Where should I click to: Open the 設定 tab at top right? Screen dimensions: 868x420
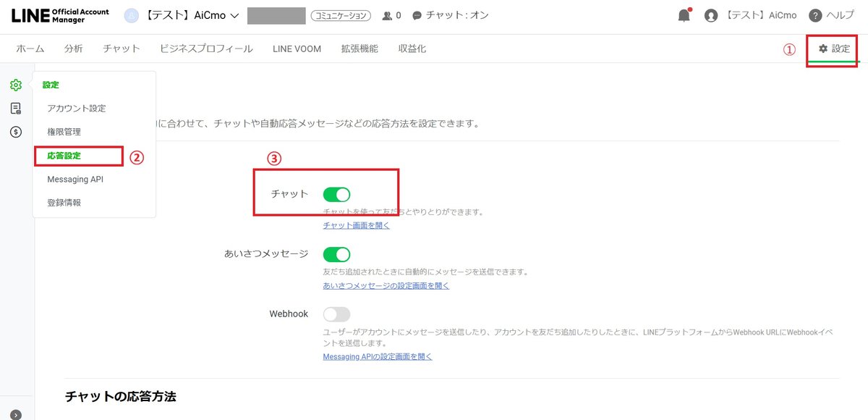point(834,49)
